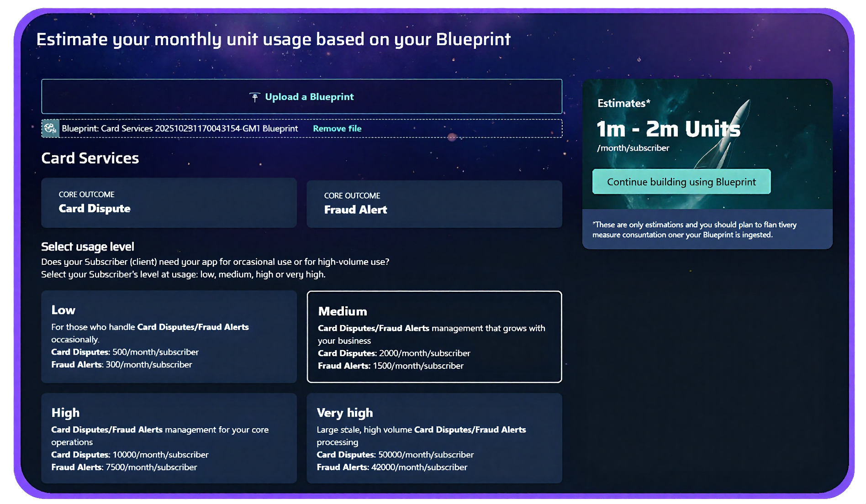The width and height of the screenshot is (866, 504).
Task: Click the page title about monthly unit usage
Action: point(274,39)
